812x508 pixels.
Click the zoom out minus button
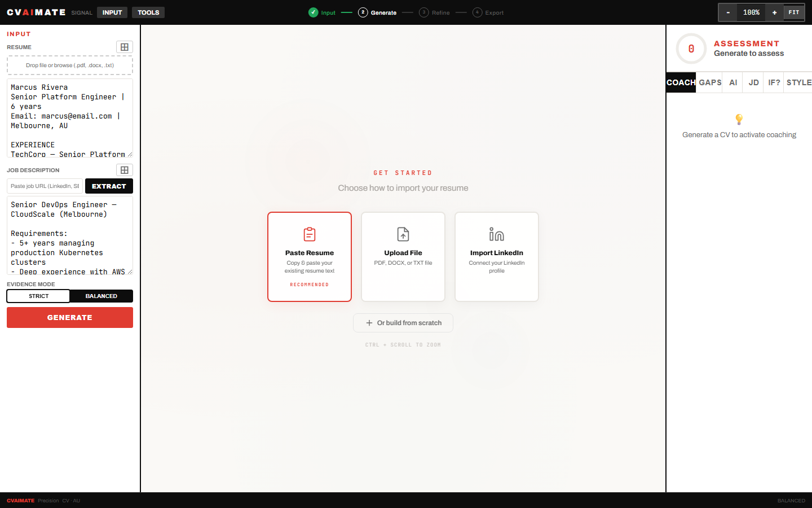[x=728, y=12]
